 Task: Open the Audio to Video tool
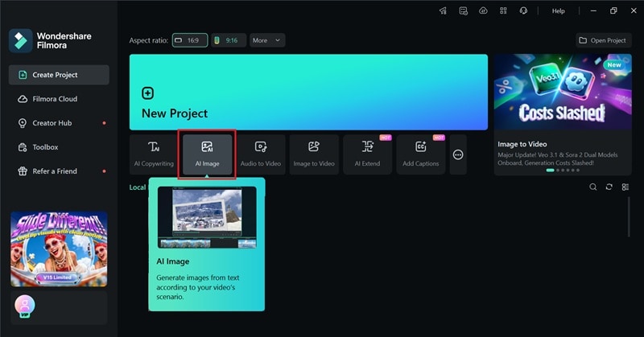coord(260,154)
